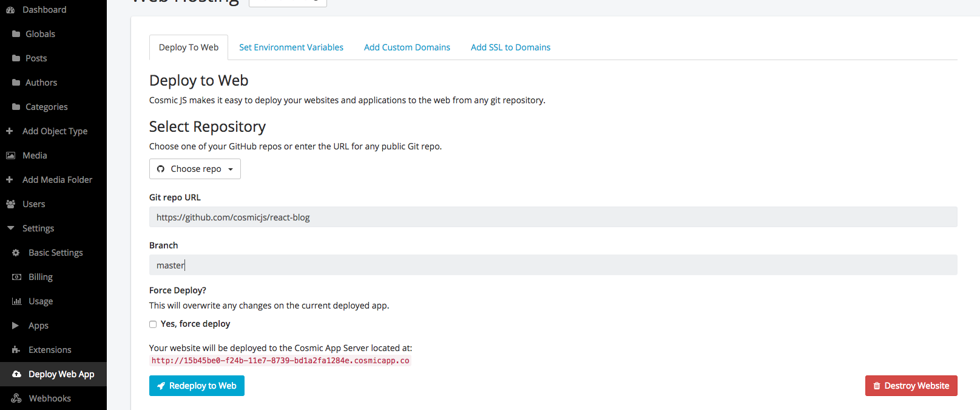Click the plus icon beside Add Media Folder

(x=10, y=180)
